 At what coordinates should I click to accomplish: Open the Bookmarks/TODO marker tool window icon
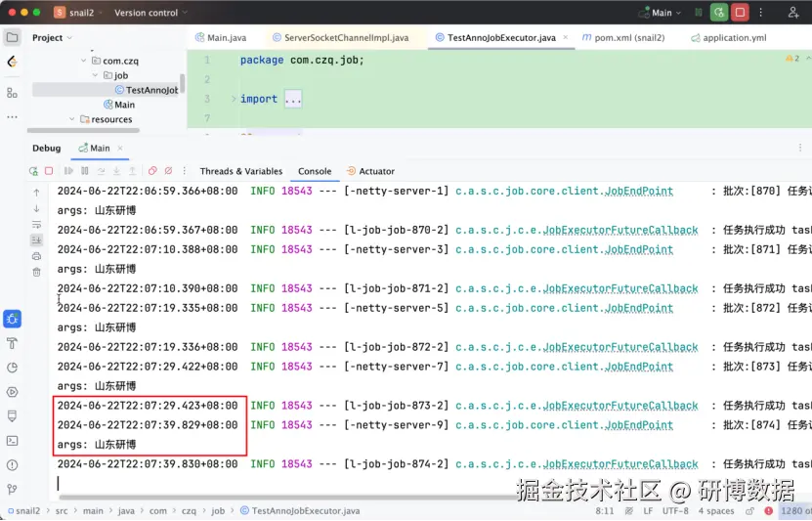[x=12, y=416]
